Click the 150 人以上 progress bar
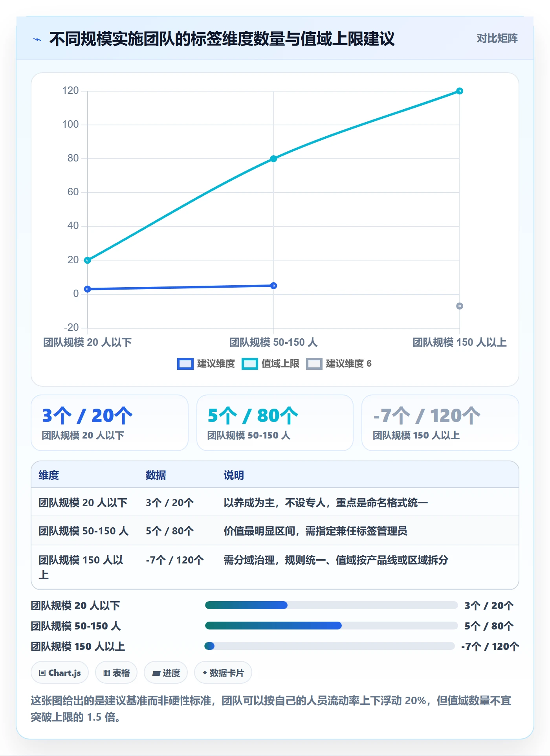Image resolution: width=550 pixels, height=756 pixels. click(x=330, y=646)
